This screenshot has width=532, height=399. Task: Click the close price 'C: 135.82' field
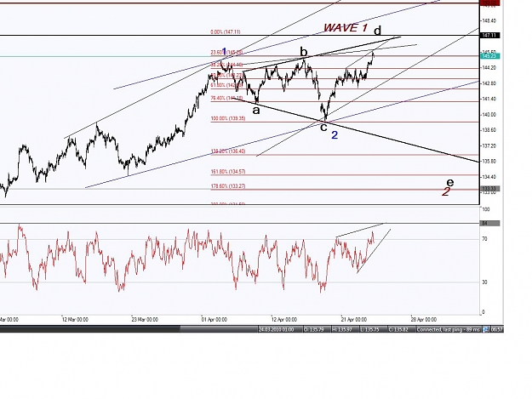(400, 329)
